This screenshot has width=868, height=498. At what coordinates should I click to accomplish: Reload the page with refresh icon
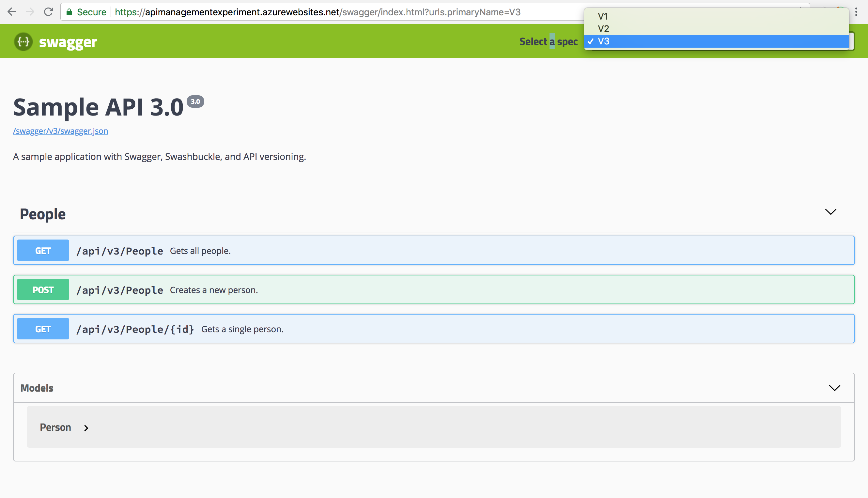pos(49,12)
